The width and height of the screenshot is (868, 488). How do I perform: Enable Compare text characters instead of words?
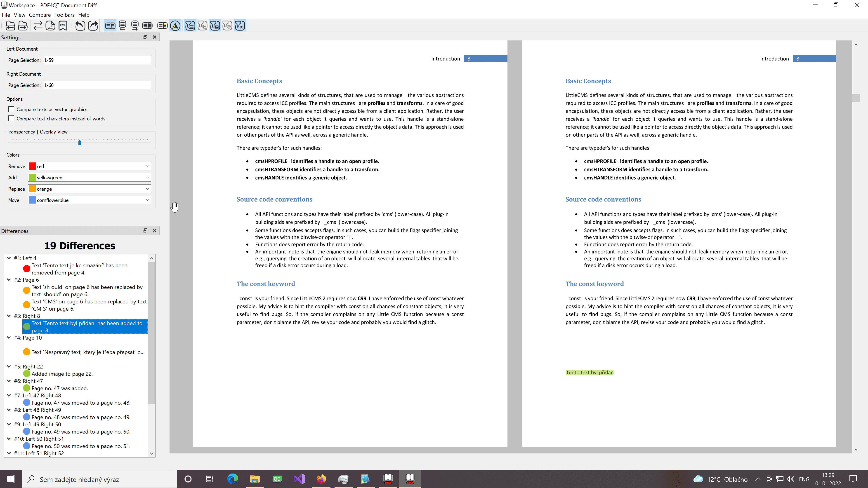click(12, 119)
